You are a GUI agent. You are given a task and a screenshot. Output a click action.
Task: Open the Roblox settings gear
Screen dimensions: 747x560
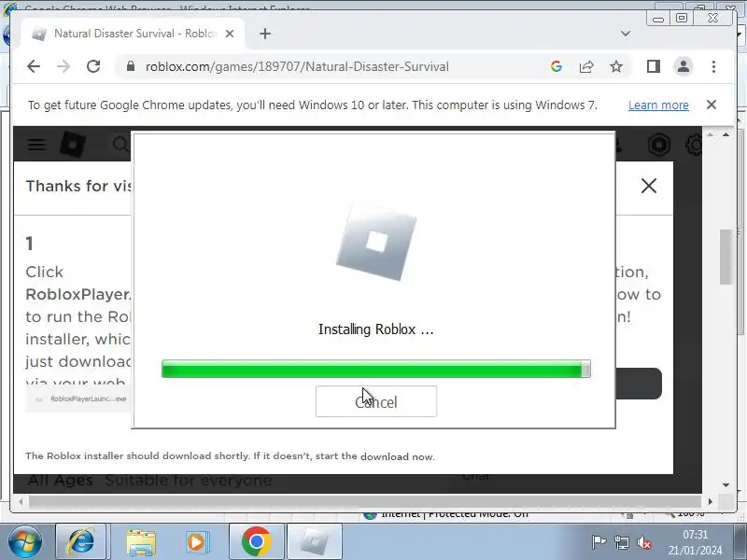click(x=694, y=145)
